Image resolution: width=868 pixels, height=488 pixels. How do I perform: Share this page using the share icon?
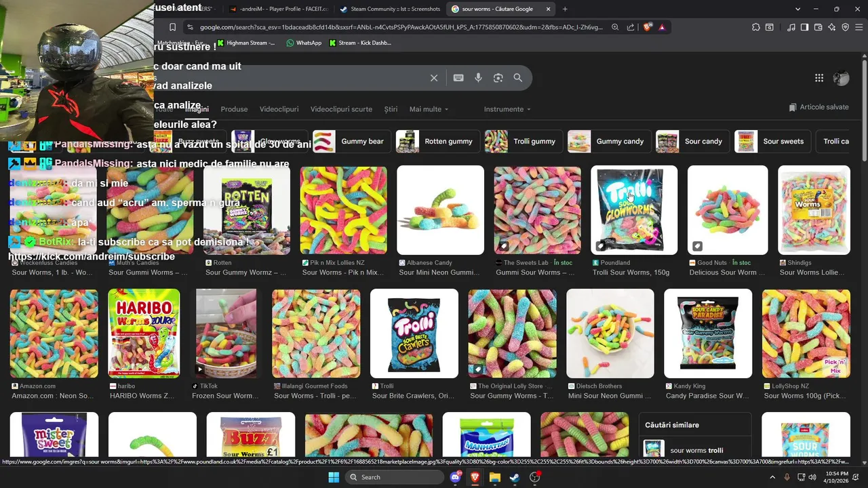631,27
